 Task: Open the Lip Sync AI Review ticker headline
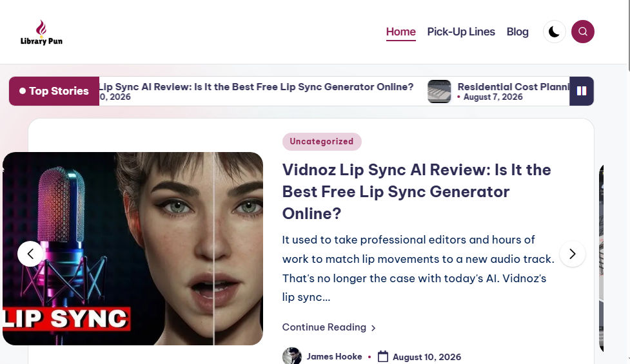pyautogui.click(x=257, y=87)
